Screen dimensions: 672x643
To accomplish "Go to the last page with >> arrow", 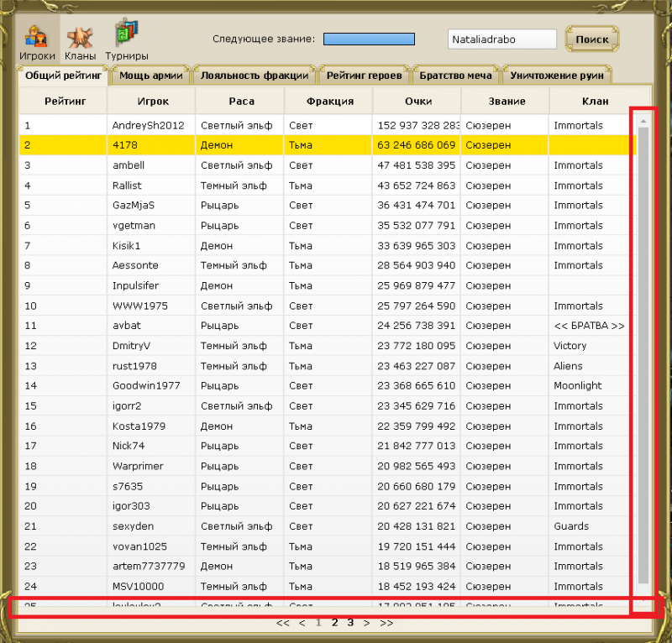I will [386, 623].
